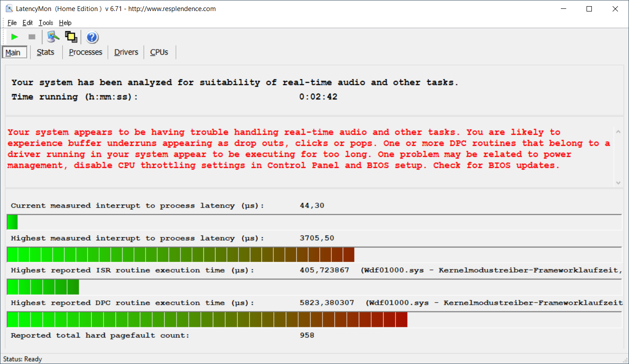Open the Help menu

click(x=65, y=23)
